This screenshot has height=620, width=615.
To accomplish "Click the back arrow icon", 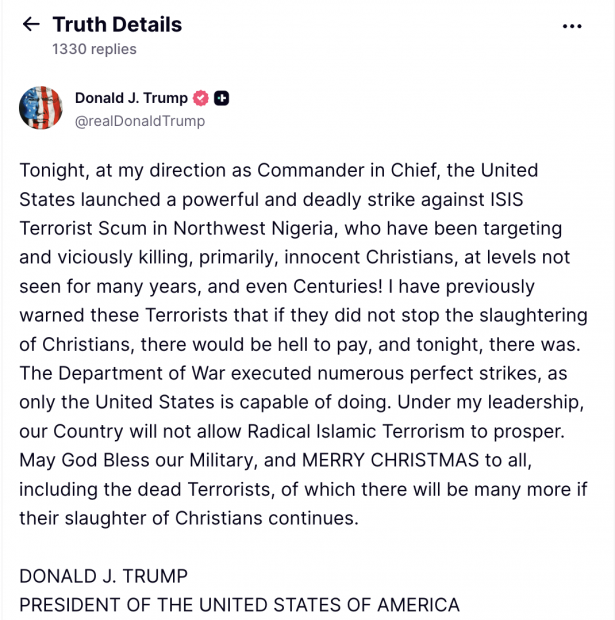I will (31, 25).
